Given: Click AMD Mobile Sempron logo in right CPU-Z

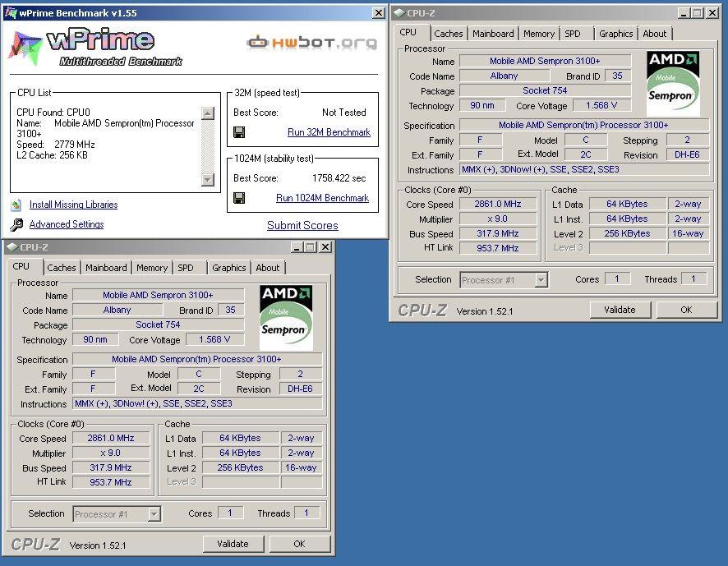Looking at the screenshot, I should coord(673,84).
